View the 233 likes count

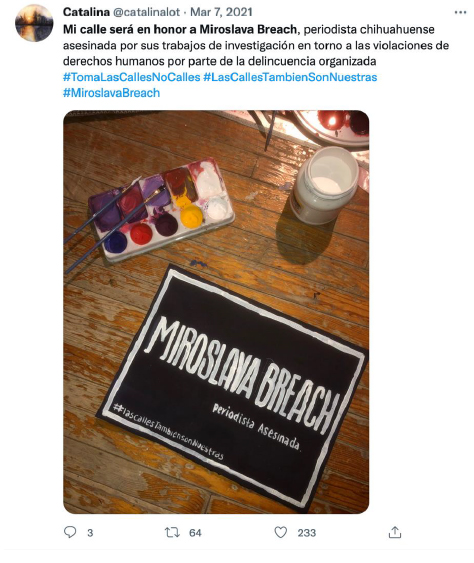pos(306,532)
